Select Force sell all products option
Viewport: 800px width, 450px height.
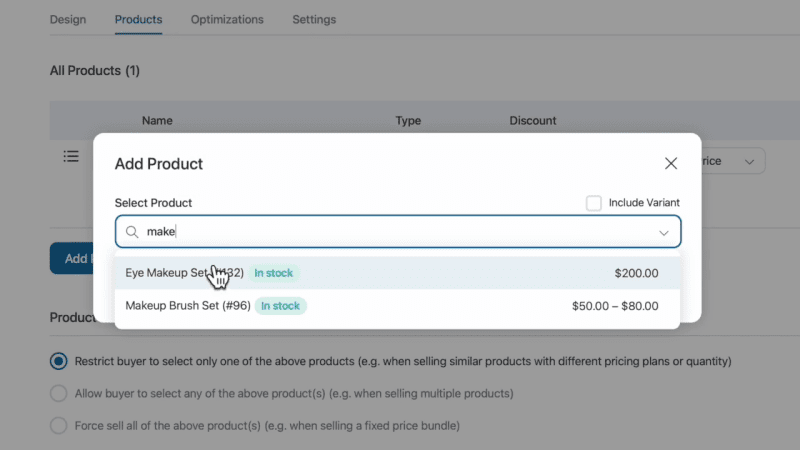(x=59, y=426)
